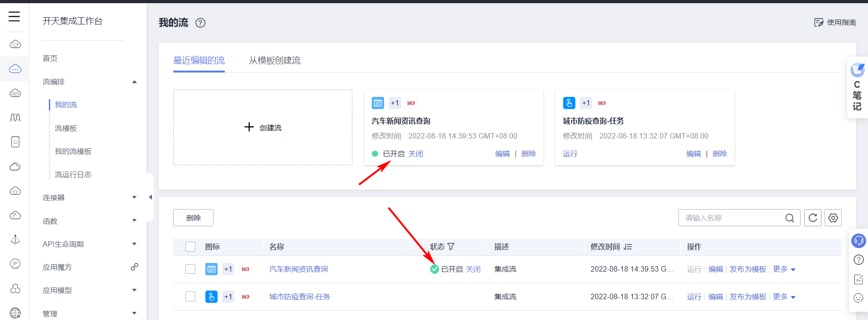Click 关闭 in 汽车新闻资讯查询 card

click(416, 154)
